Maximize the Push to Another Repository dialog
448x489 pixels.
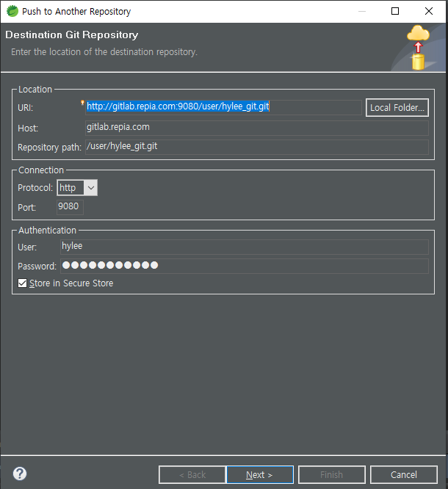pos(395,11)
